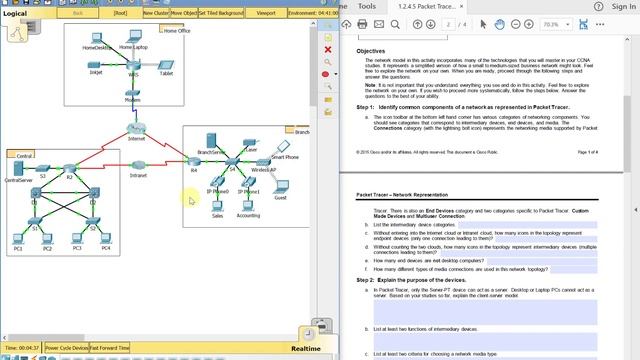This screenshot has width=640, height=360.
Task: Click the Intranet cloud device
Action: pyautogui.click(x=138, y=166)
